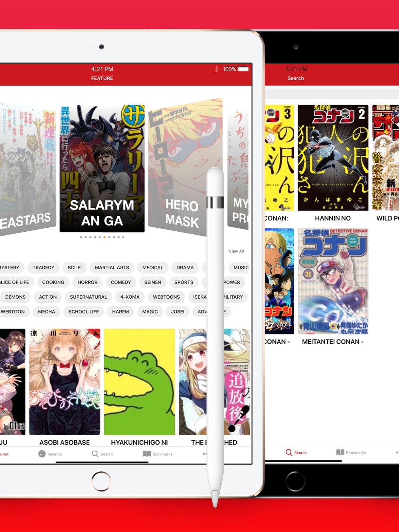
Task: Tap the Bookmarks tab on the black iPad
Action: pyautogui.click(x=351, y=453)
